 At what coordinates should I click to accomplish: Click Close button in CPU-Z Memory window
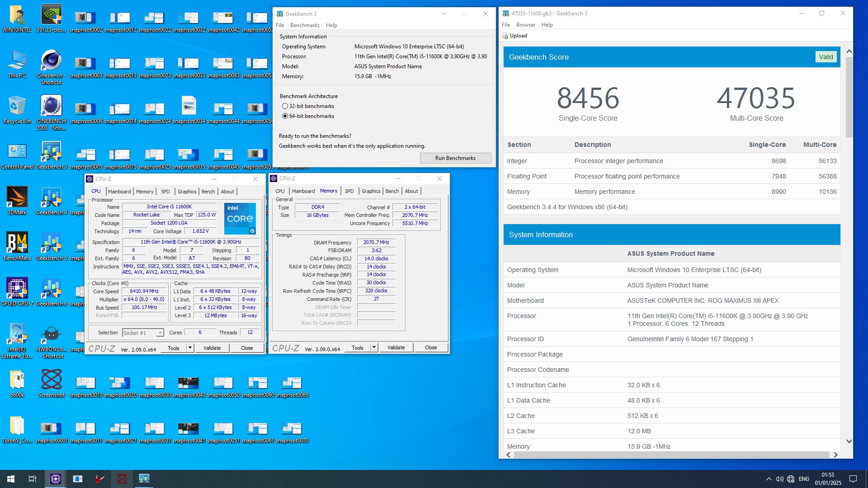click(431, 347)
